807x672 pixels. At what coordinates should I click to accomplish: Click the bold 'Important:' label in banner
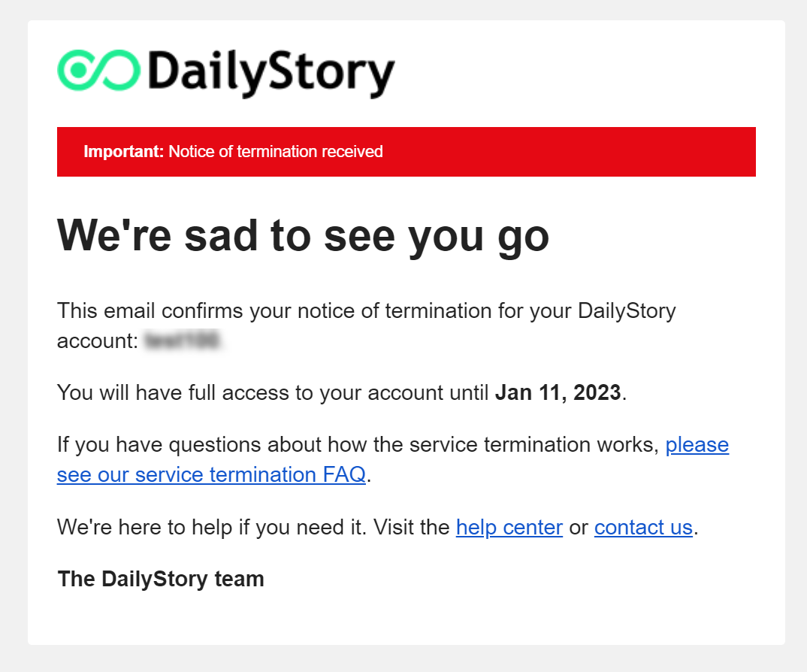click(123, 151)
